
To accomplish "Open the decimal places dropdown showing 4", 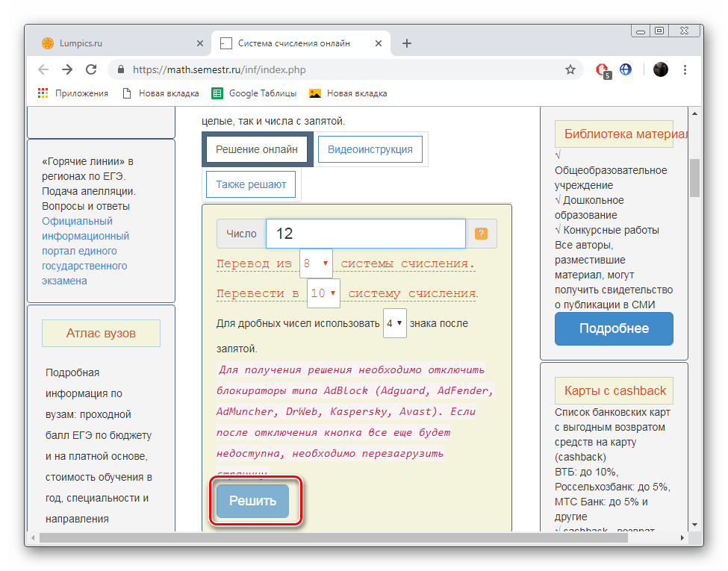I will (395, 323).
